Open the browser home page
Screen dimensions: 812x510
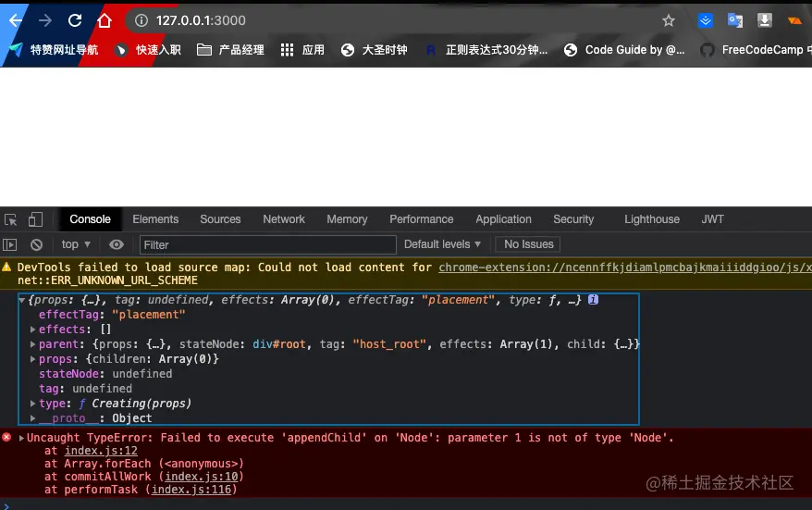105,20
